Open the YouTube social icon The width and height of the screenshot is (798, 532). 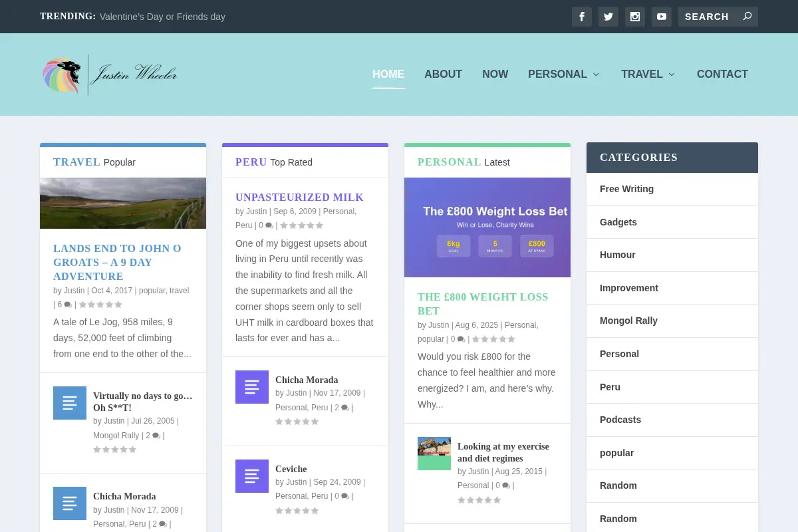pyautogui.click(x=662, y=17)
